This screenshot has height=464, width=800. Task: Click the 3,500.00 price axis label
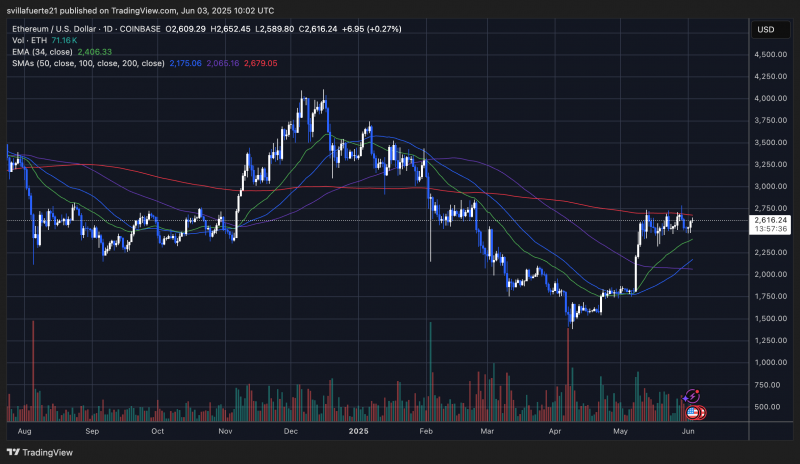[770, 142]
